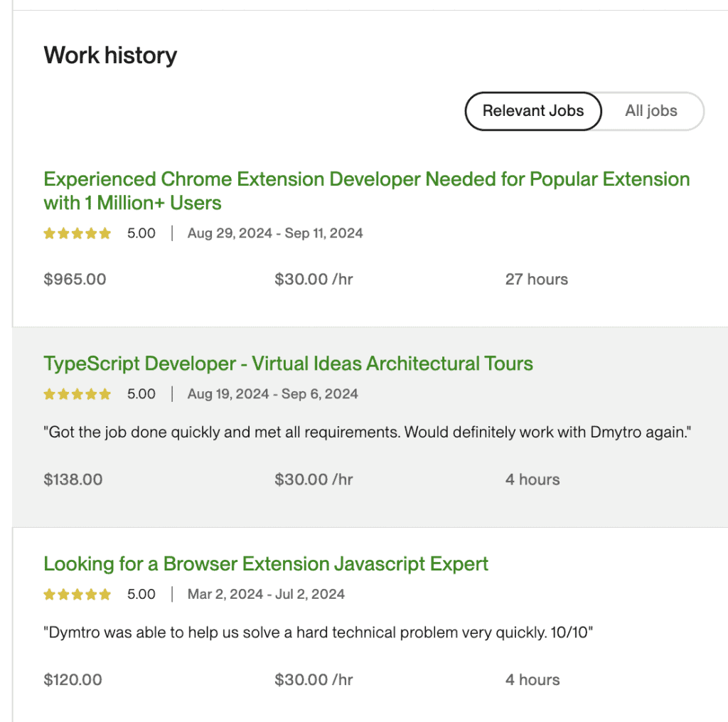This screenshot has width=728, height=722.
Task: Click the star rating of Browser Extension Javascript job
Action: [77, 594]
